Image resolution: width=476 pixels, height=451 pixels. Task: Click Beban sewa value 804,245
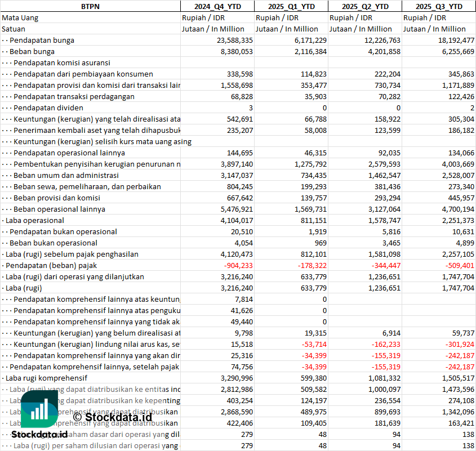240,187
